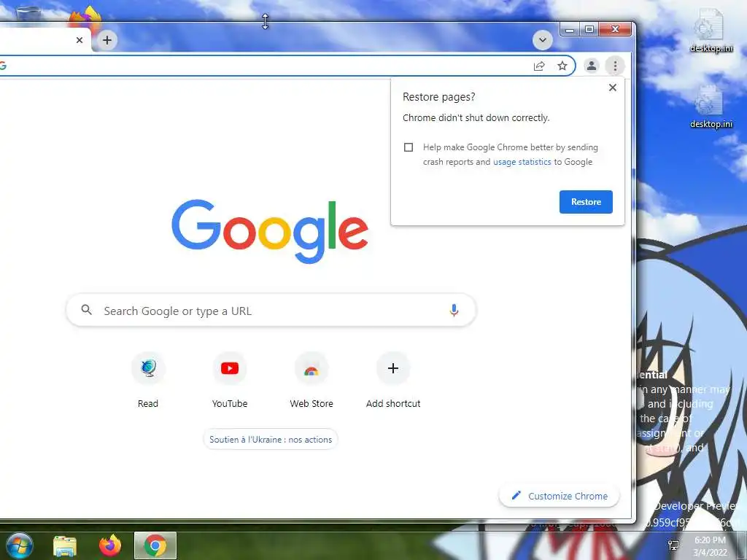Viewport: 747px width, 560px height.
Task: Check the crash reports checkbox
Action: (x=409, y=147)
